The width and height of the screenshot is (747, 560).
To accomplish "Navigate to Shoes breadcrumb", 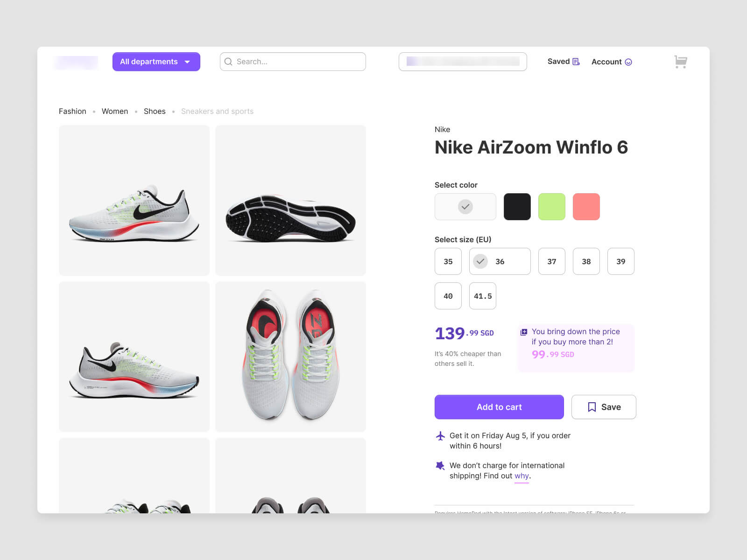I will coord(155,111).
